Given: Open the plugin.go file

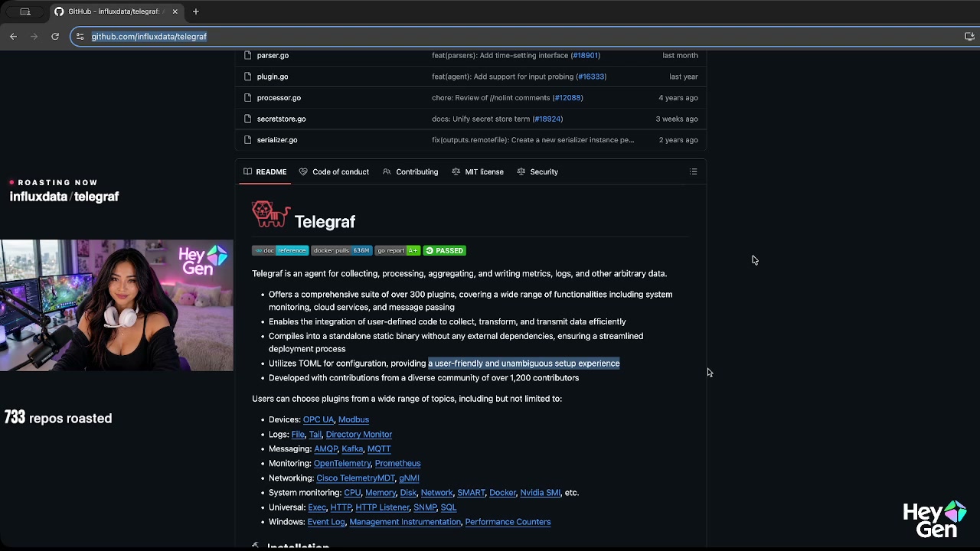Looking at the screenshot, I should [x=273, y=77].
